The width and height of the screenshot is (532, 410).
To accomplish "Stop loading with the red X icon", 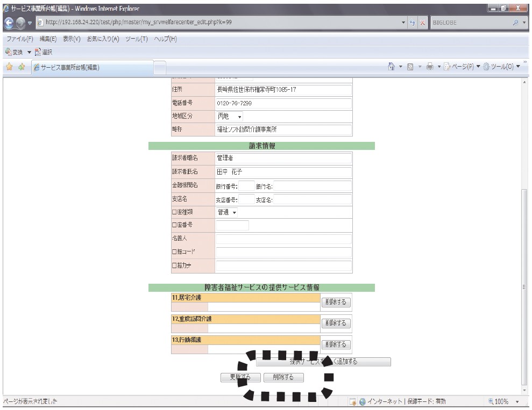I will (422, 23).
